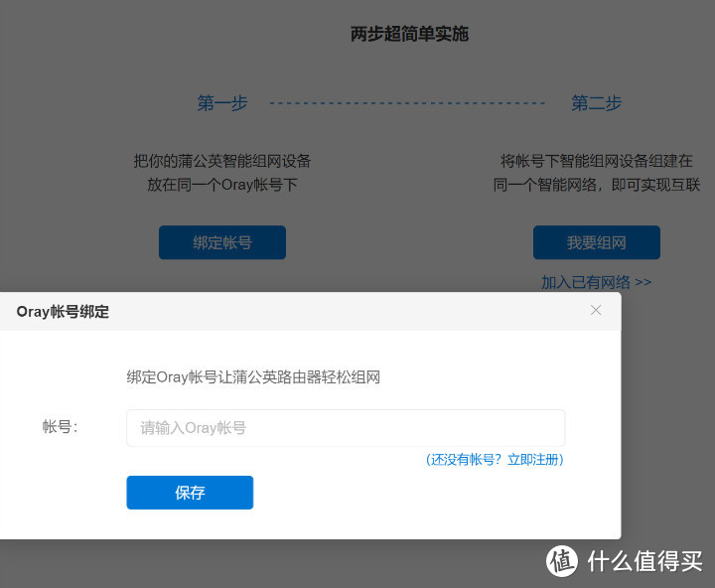The image size is (715, 588).
Task: Click the 绑定Oray帐号让蒲公英路由器轻松组网 description
Action: (253, 377)
